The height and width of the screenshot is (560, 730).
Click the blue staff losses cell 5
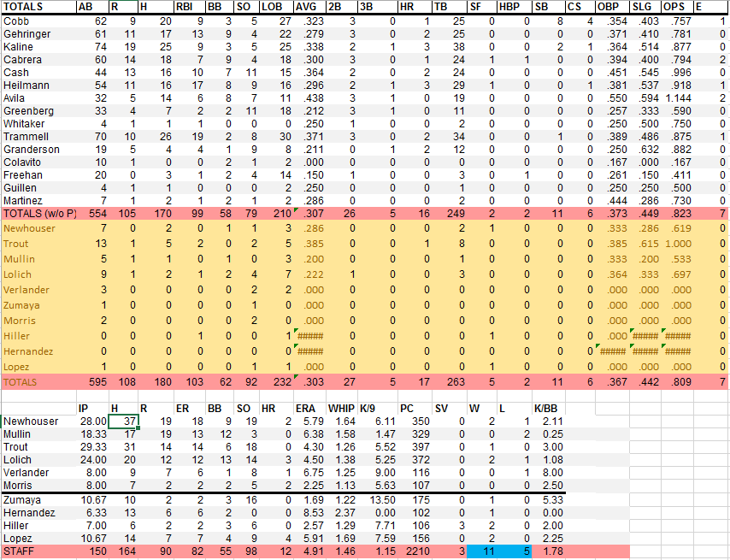click(x=514, y=551)
